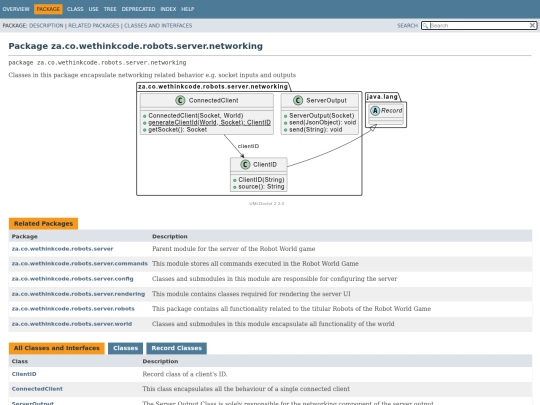
Task: Click generateClientId method in the diagram
Action: (x=209, y=123)
